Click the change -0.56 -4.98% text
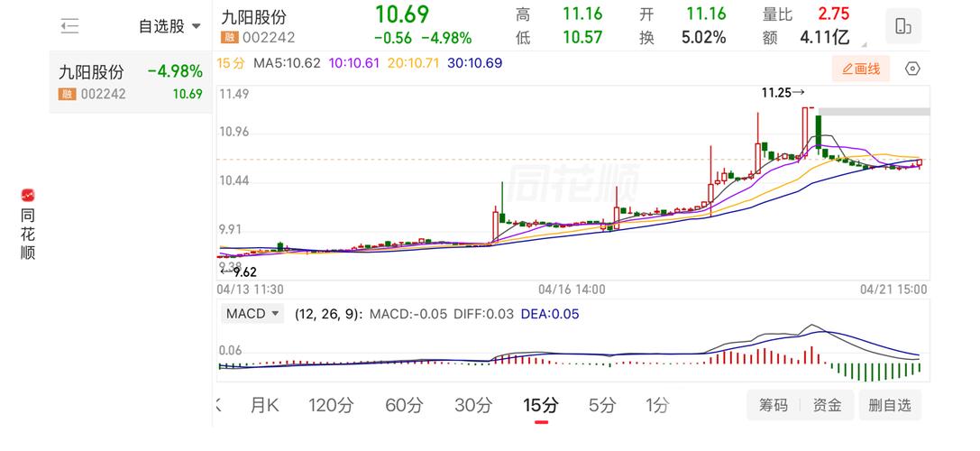980x451 pixels. point(423,38)
